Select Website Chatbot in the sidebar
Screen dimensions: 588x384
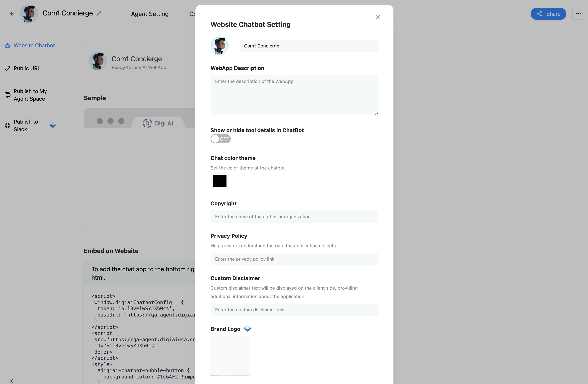(x=30, y=46)
